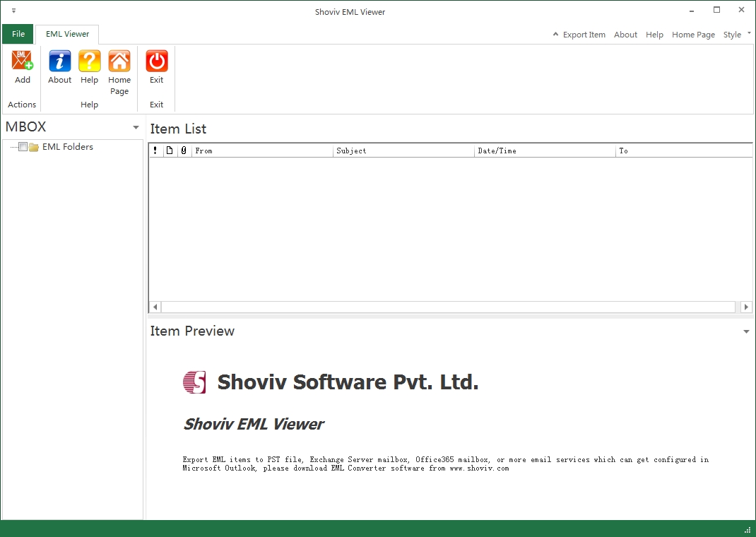Sort item list by From column

262,151
